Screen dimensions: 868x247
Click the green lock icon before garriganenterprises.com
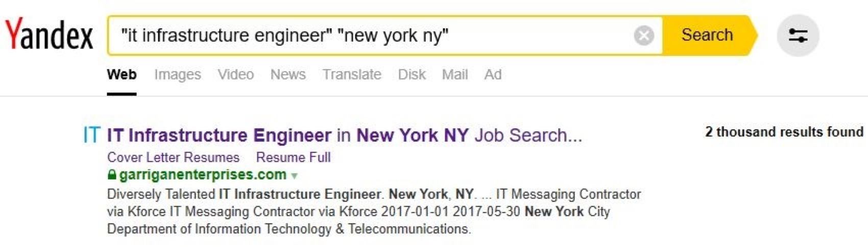[x=112, y=175]
